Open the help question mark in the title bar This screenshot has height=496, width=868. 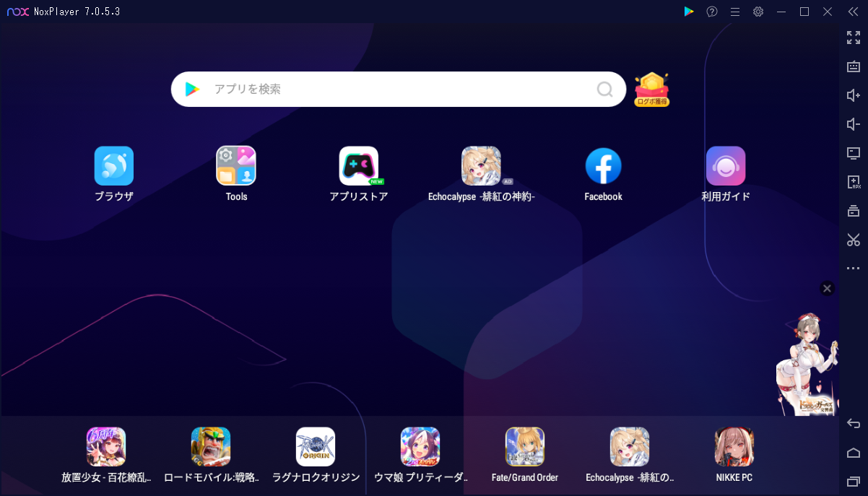coord(712,12)
